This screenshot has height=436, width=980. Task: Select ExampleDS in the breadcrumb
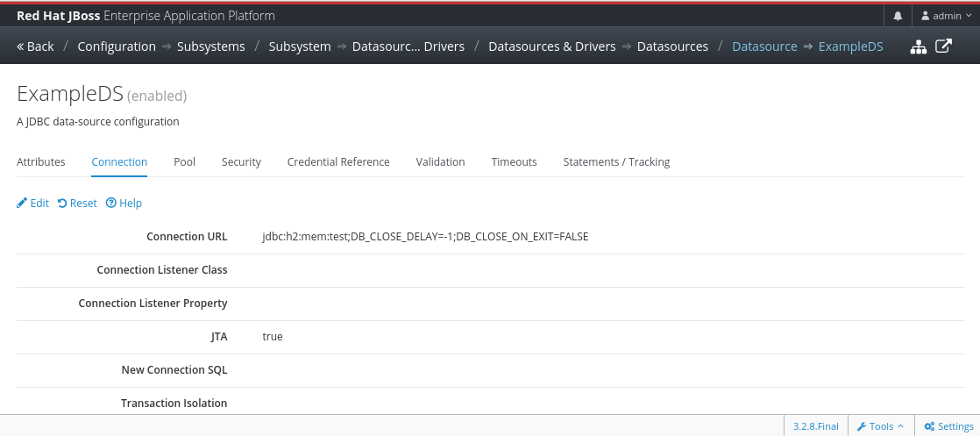pyautogui.click(x=850, y=46)
